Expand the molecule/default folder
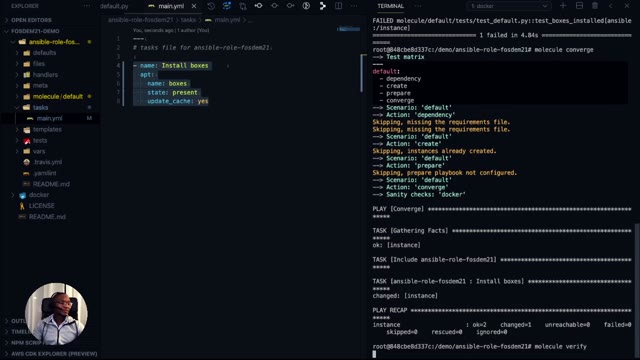This screenshot has width=640, height=360. (58, 97)
